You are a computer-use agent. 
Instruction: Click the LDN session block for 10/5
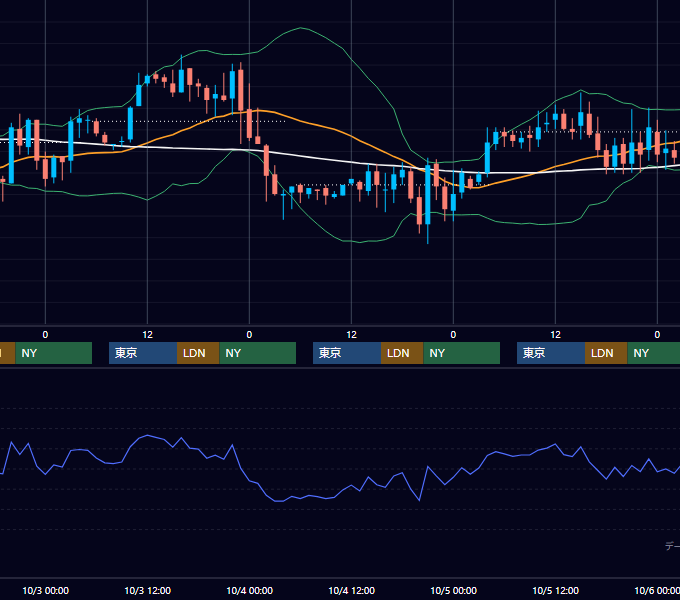click(x=606, y=353)
